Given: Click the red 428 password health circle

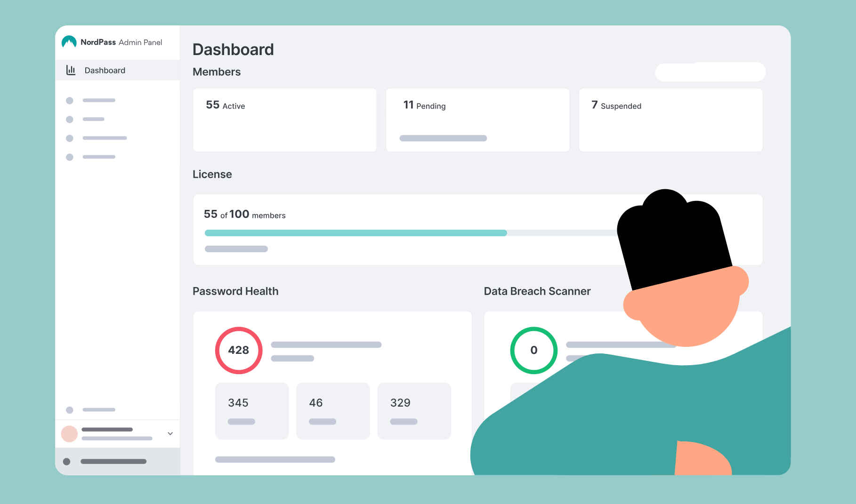Looking at the screenshot, I should pos(239,350).
